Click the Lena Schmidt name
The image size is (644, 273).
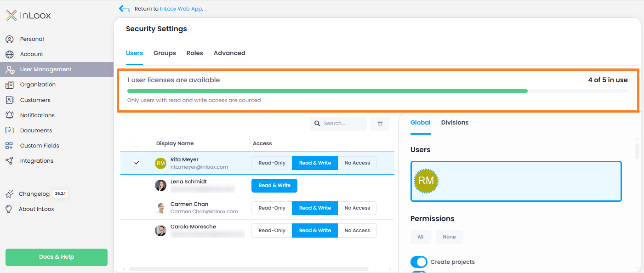tap(188, 182)
